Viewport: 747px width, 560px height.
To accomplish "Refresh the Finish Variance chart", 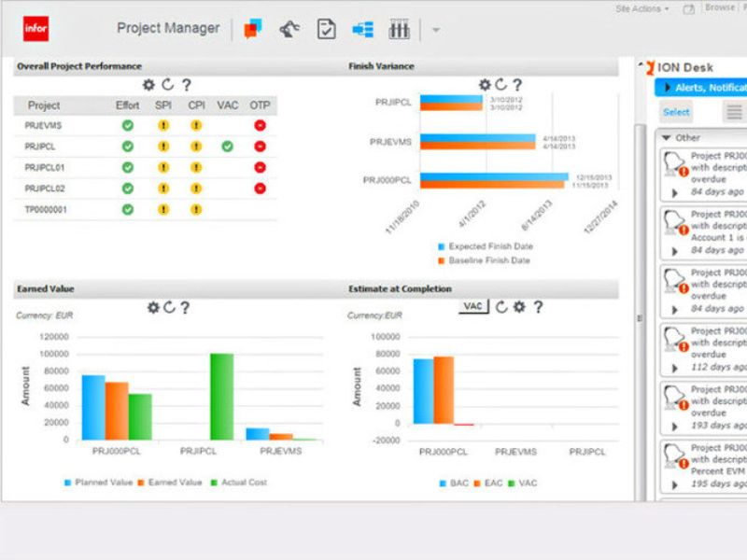I will click(x=500, y=85).
